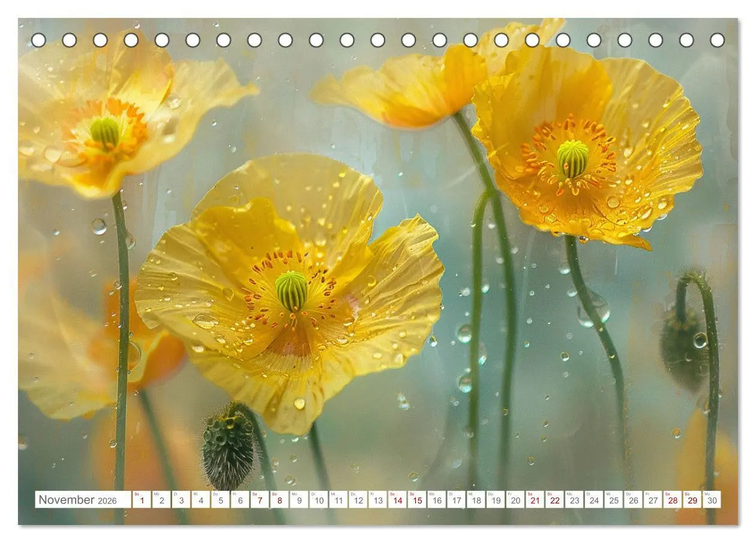Image resolution: width=756 pixels, height=543 pixels.
Task: Choose date cell 12
Action: tap(358, 499)
